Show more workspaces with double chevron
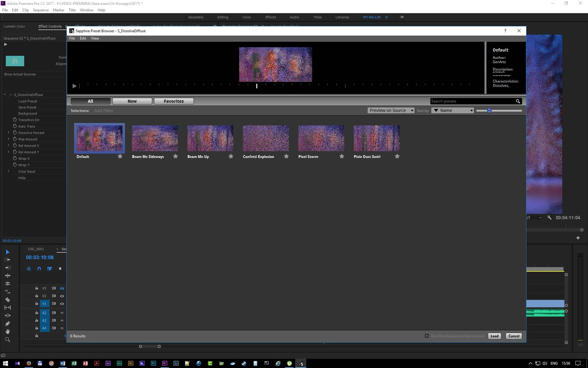The width and height of the screenshot is (588, 368). coord(402,17)
